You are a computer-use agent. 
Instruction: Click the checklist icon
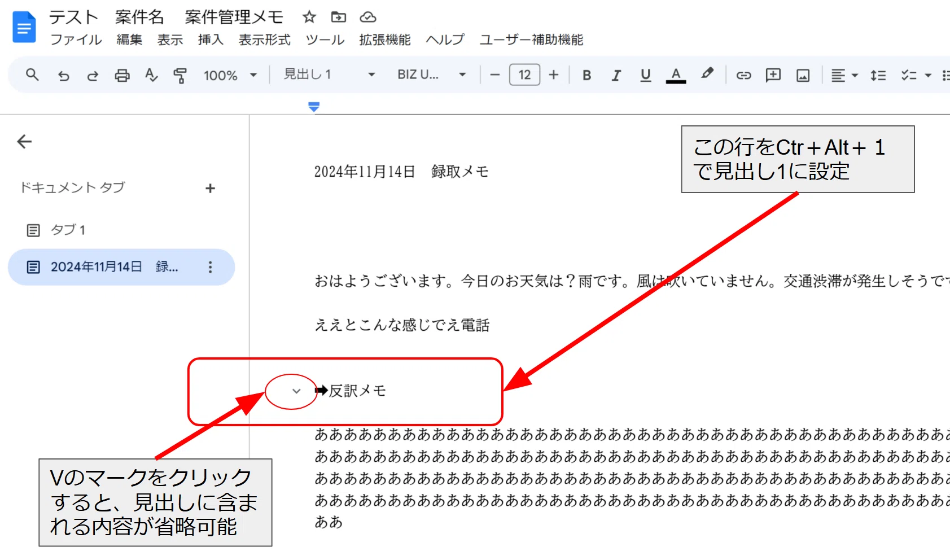(x=908, y=75)
